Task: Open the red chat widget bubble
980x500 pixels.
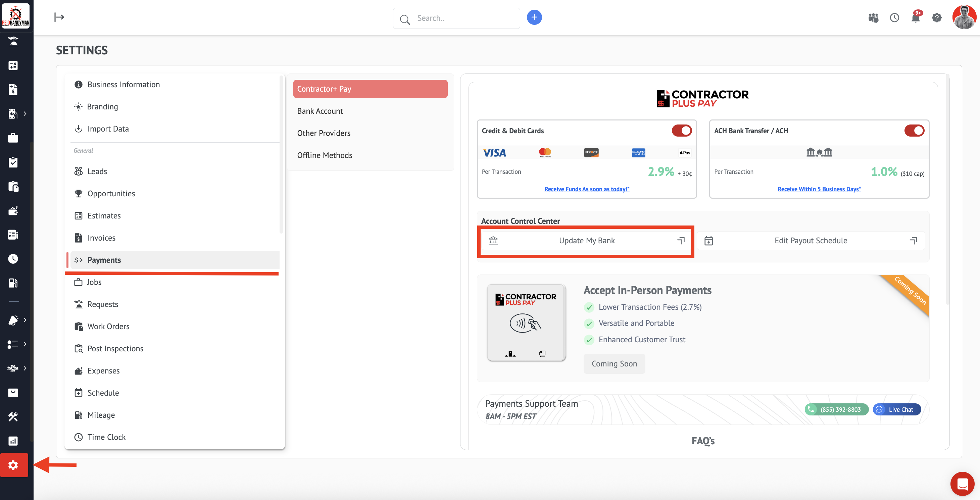Action: click(x=962, y=484)
